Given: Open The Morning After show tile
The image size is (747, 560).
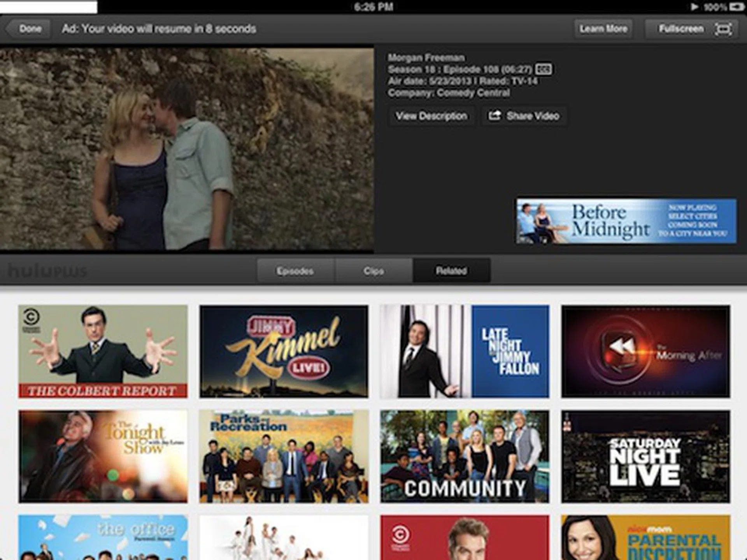Looking at the screenshot, I should (x=645, y=351).
